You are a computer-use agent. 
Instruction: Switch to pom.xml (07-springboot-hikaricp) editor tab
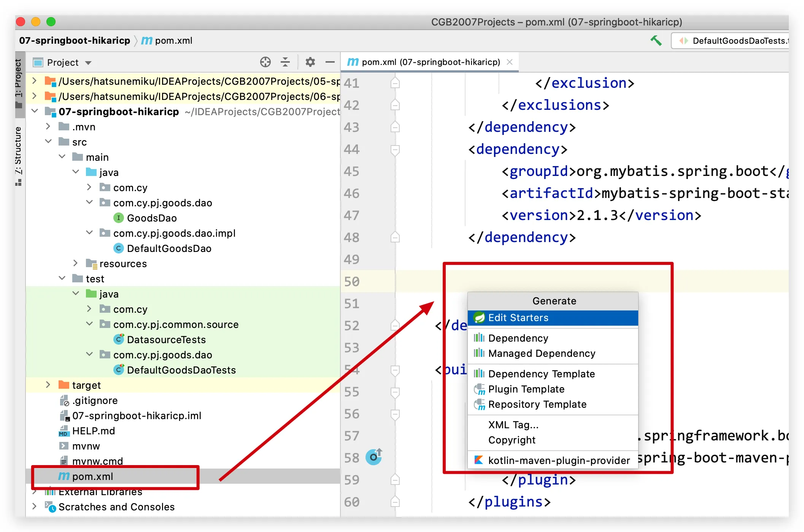430,62
